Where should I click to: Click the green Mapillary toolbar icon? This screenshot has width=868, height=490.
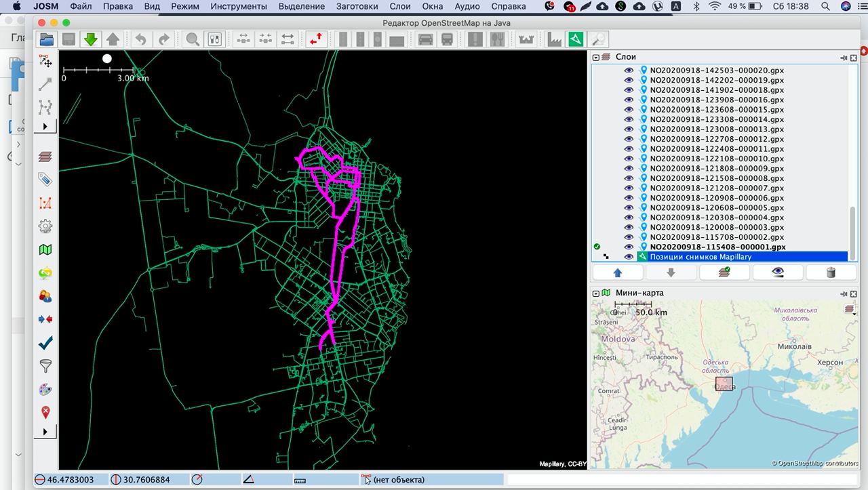(x=576, y=39)
